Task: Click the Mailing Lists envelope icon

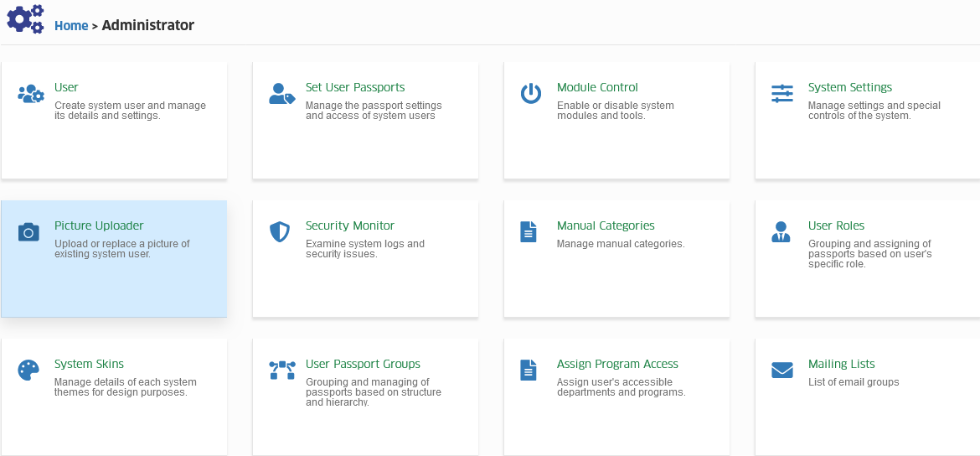Action: [x=781, y=370]
